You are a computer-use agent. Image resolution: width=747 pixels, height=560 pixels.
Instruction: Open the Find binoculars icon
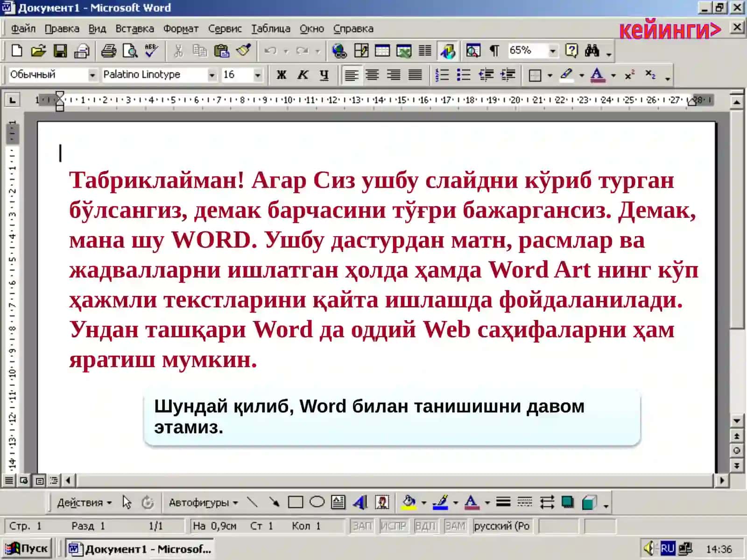click(592, 50)
